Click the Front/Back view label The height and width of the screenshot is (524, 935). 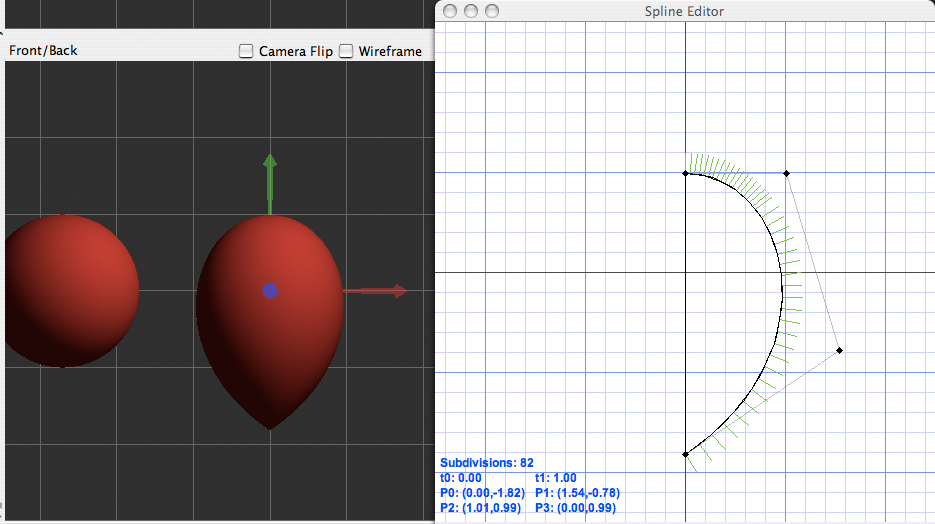pos(43,50)
